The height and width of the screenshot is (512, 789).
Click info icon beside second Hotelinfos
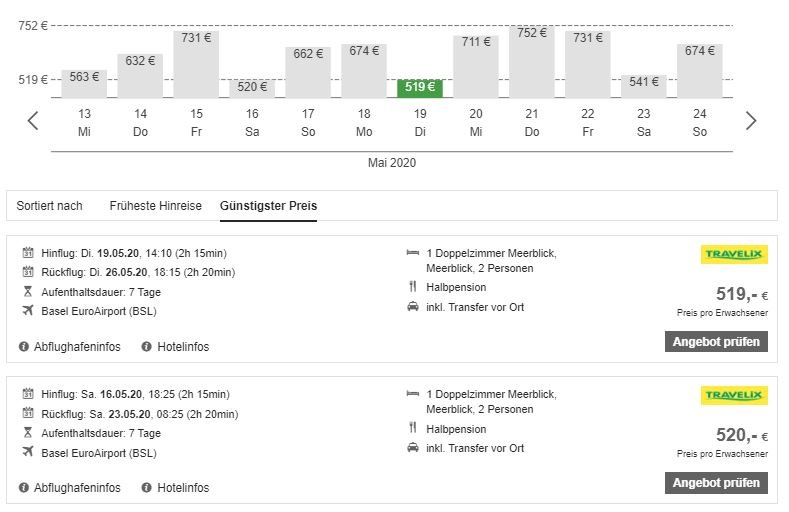point(146,488)
